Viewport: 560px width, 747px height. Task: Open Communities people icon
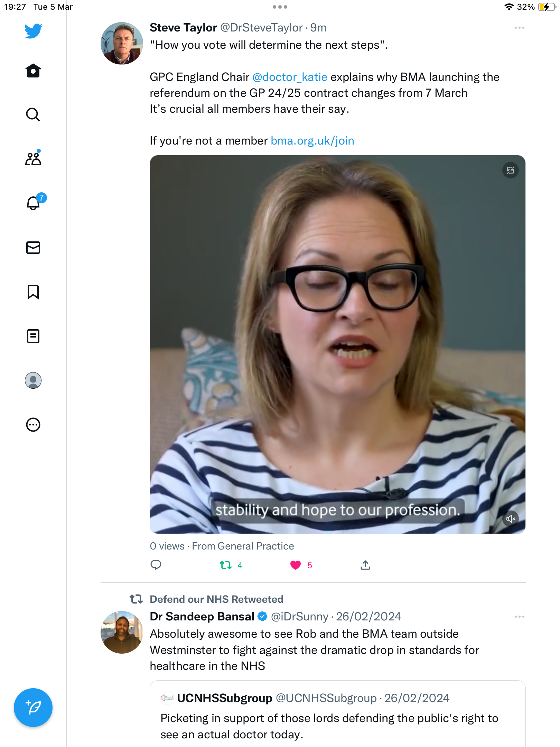33,158
